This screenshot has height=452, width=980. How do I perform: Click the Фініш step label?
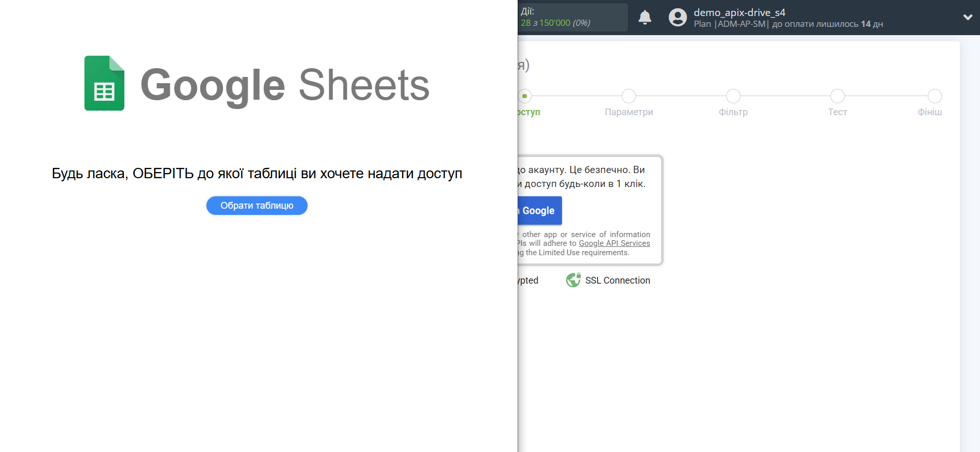coord(929,112)
